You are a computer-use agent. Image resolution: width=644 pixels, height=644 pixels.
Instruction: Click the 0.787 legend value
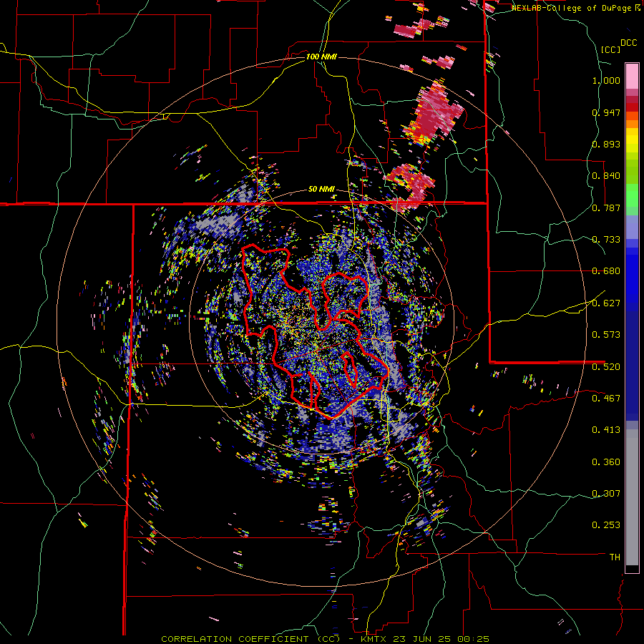[x=606, y=208]
